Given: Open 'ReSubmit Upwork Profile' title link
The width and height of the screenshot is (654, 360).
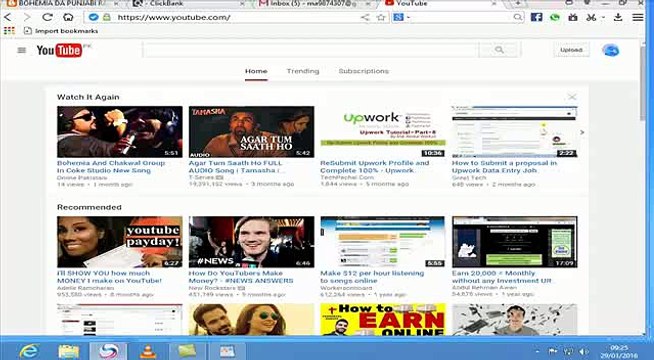Looking at the screenshot, I should pyautogui.click(x=375, y=166).
